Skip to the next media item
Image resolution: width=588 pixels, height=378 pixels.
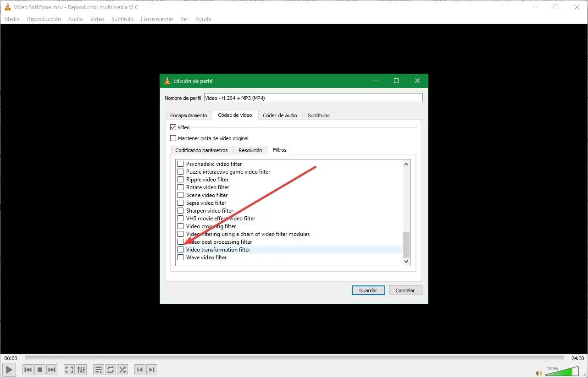(52, 370)
